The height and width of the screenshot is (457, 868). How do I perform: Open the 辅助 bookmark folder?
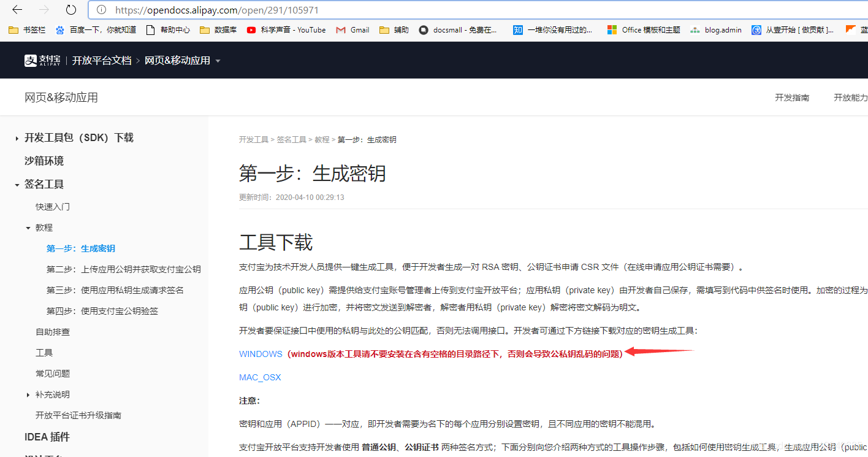point(394,29)
